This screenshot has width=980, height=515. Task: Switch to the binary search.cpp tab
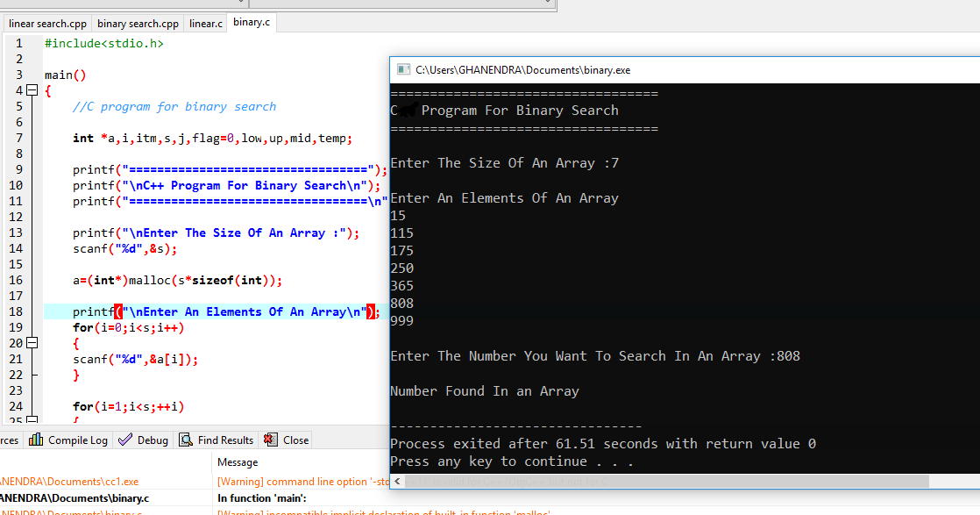[x=138, y=23]
